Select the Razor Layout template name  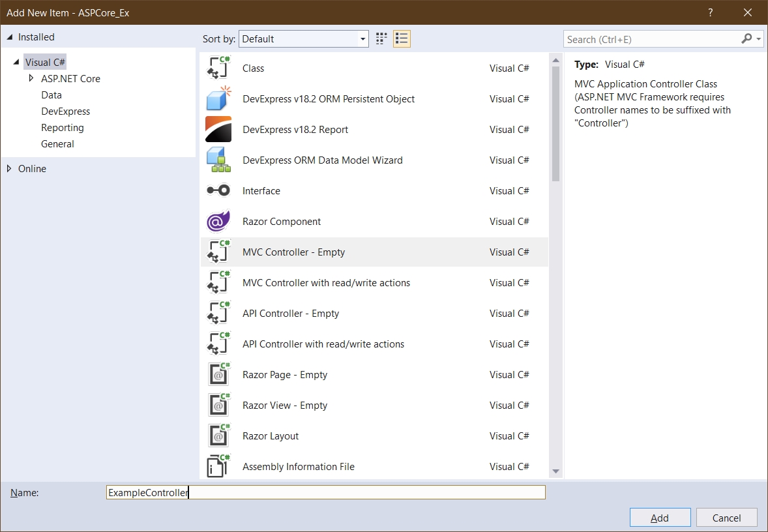point(271,436)
